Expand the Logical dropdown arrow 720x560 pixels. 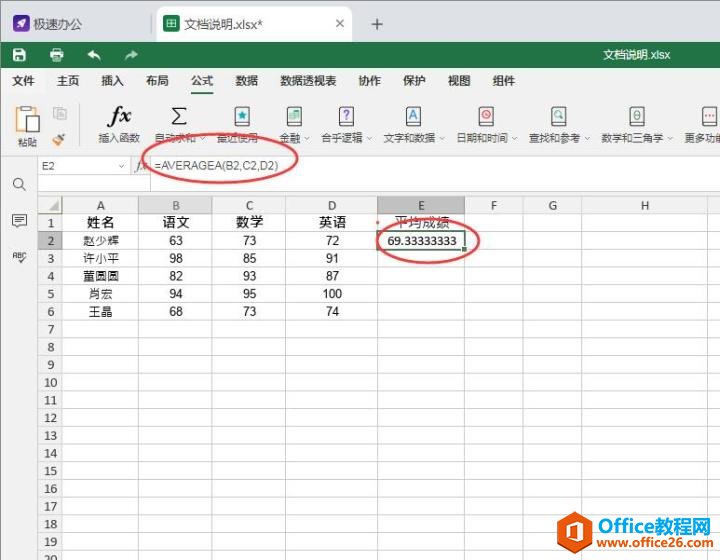(369, 138)
